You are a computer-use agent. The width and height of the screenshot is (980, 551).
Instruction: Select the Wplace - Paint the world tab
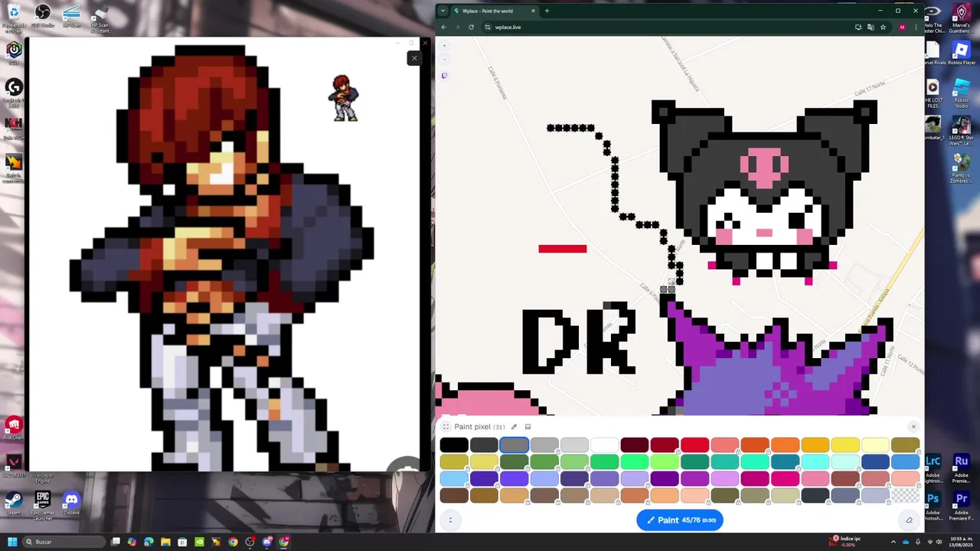click(495, 11)
